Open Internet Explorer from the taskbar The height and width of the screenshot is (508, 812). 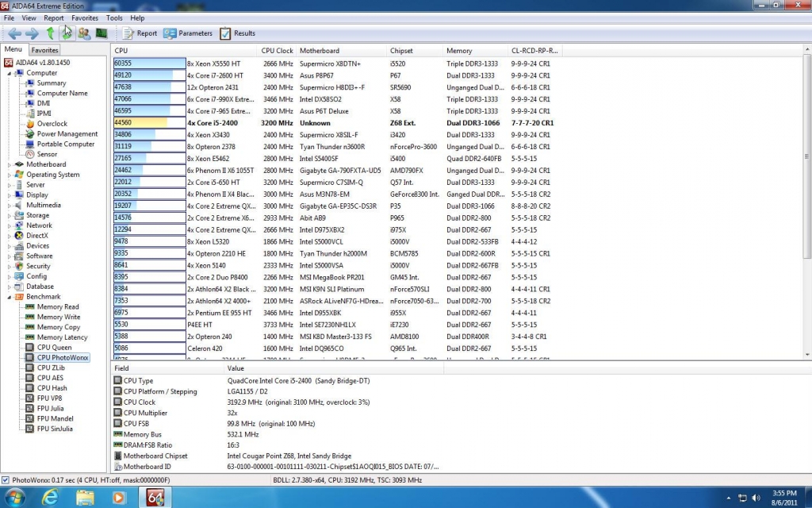pos(50,498)
